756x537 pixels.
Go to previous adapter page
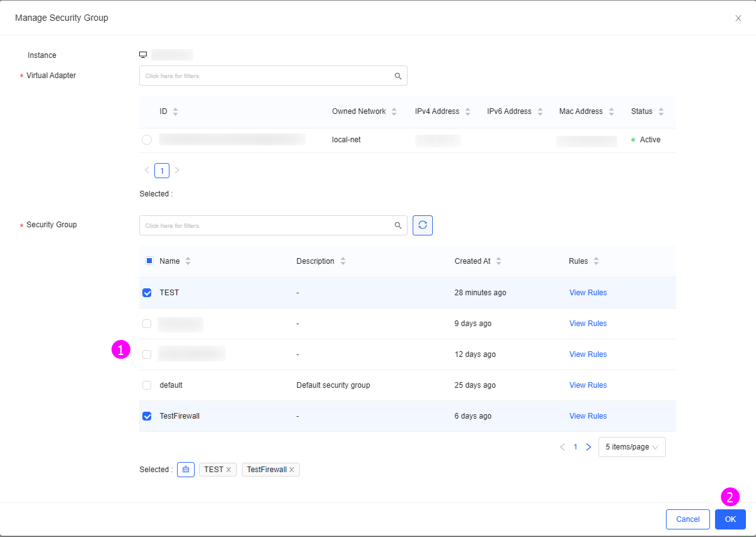pos(147,171)
